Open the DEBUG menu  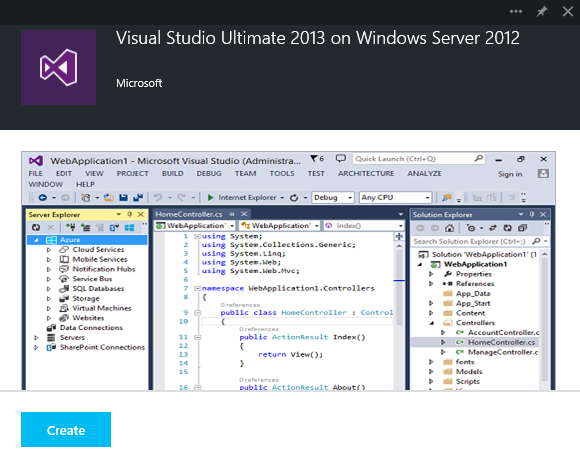[x=209, y=174]
